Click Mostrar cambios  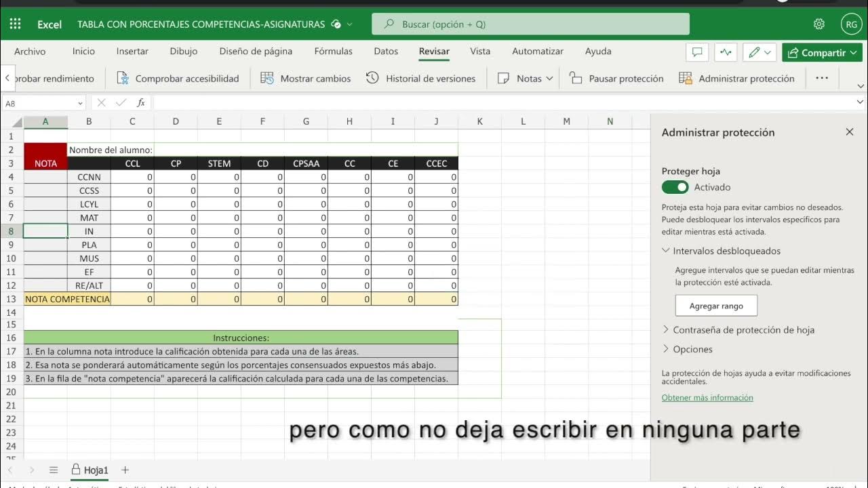(306, 79)
